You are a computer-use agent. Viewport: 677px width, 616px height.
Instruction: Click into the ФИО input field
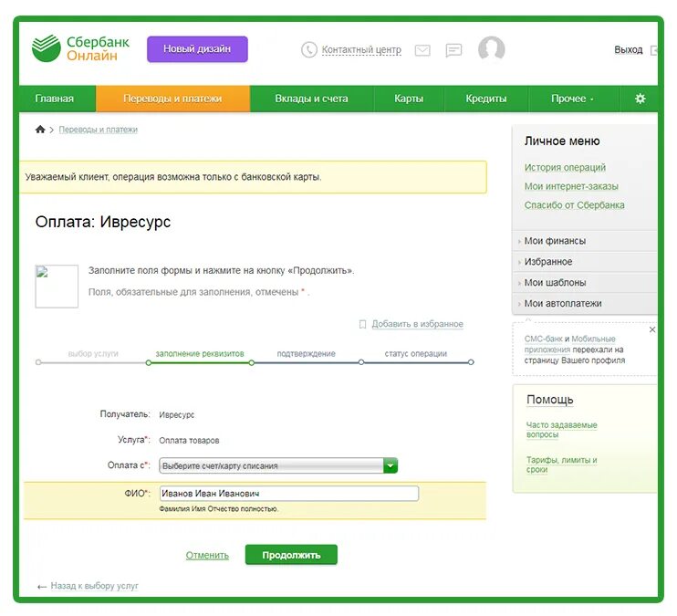289,494
